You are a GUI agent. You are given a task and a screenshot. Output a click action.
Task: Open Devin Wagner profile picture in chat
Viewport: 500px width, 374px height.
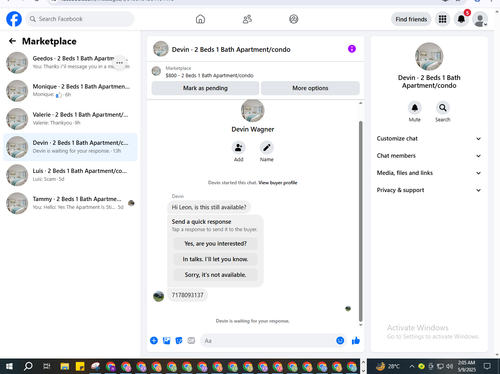point(253,111)
